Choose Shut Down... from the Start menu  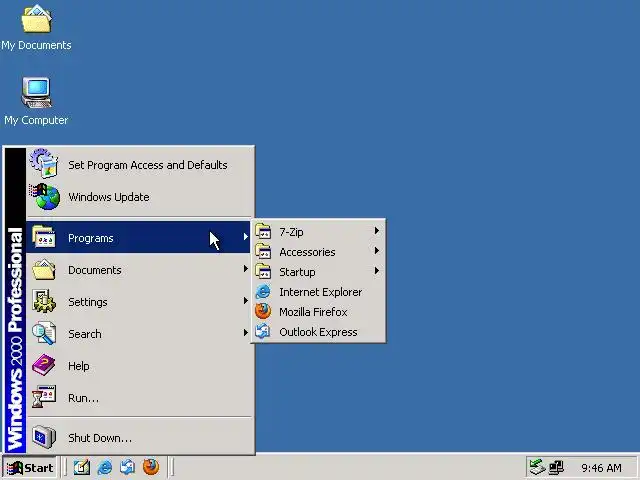point(139,438)
